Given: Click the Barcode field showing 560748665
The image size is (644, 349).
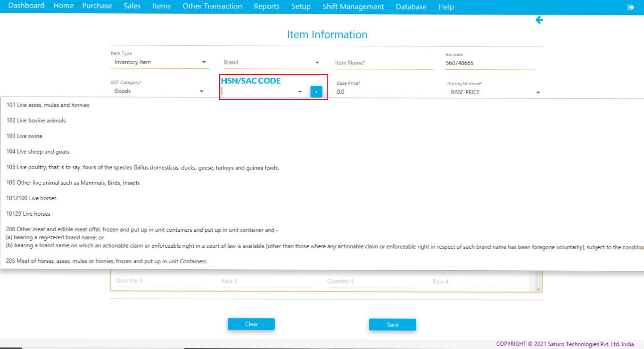Looking at the screenshot, I should pos(489,63).
